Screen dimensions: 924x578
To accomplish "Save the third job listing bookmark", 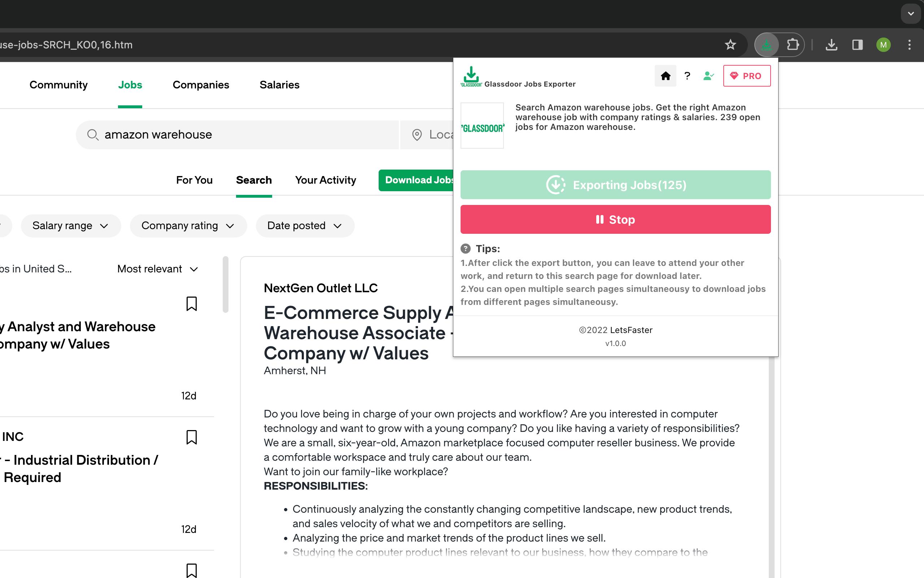I will click(x=191, y=570).
